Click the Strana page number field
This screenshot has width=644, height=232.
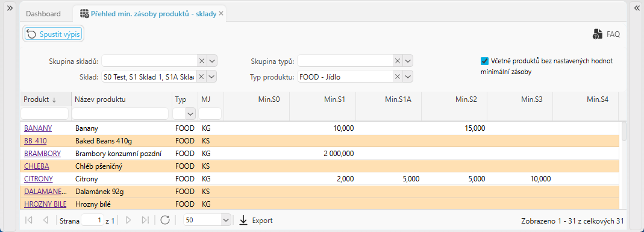click(92, 221)
